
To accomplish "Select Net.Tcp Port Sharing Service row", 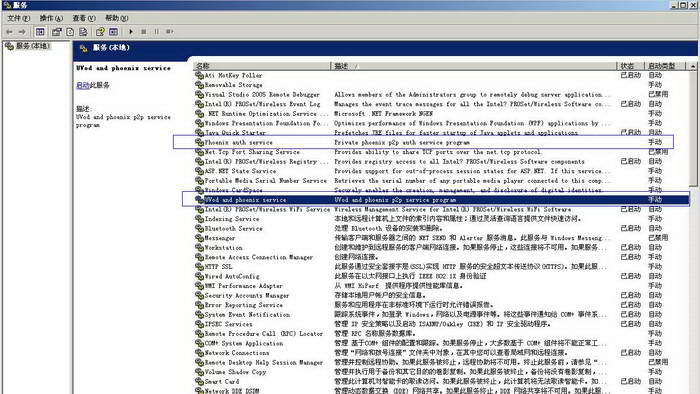I will point(442,152).
